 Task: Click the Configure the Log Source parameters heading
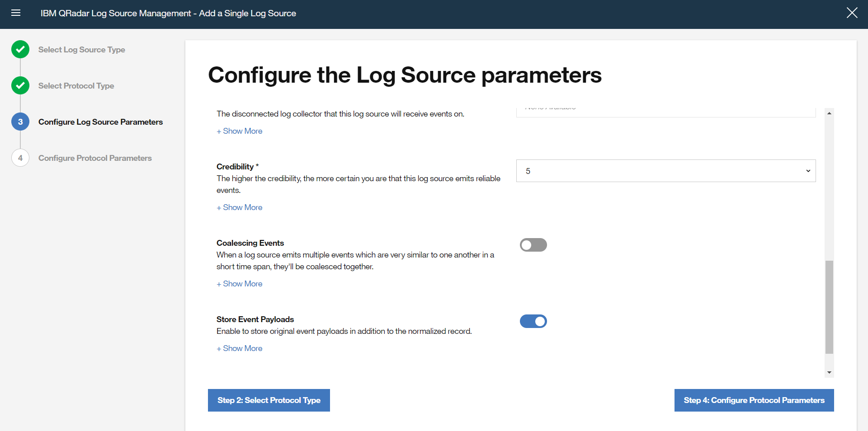tap(405, 75)
